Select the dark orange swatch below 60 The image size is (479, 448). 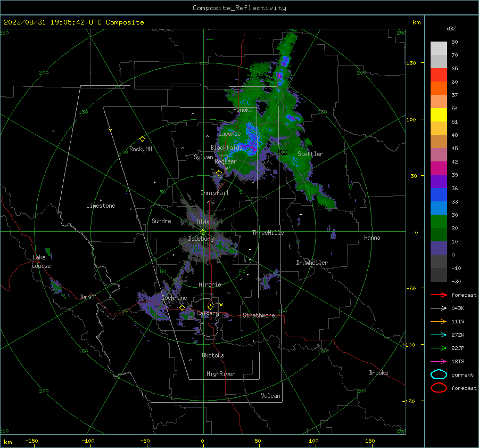439,88
